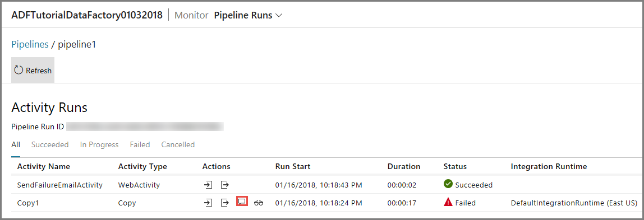
Task: Sort by the Activity Name column header
Action: click(x=44, y=166)
